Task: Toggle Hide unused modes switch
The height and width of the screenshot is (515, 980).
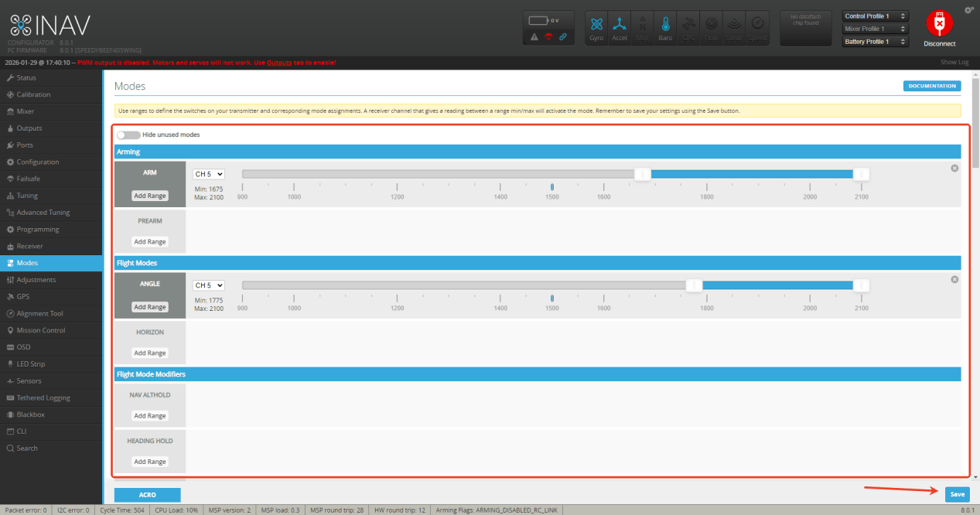Action: (128, 135)
